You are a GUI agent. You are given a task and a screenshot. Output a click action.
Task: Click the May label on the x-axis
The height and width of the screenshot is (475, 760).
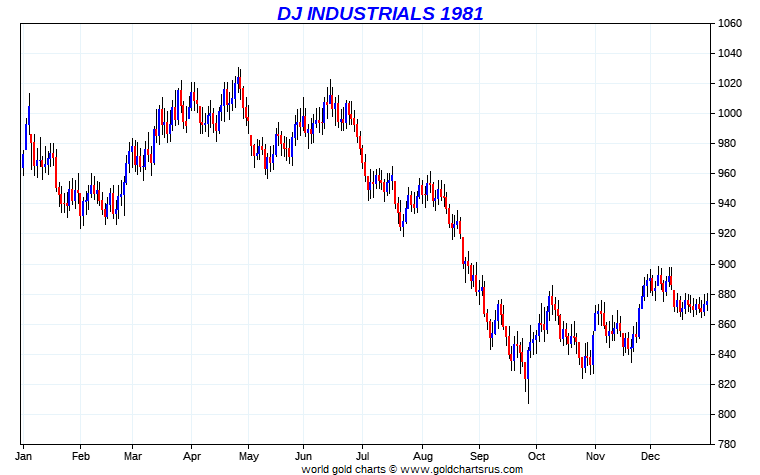pyautogui.click(x=249, y=457)
